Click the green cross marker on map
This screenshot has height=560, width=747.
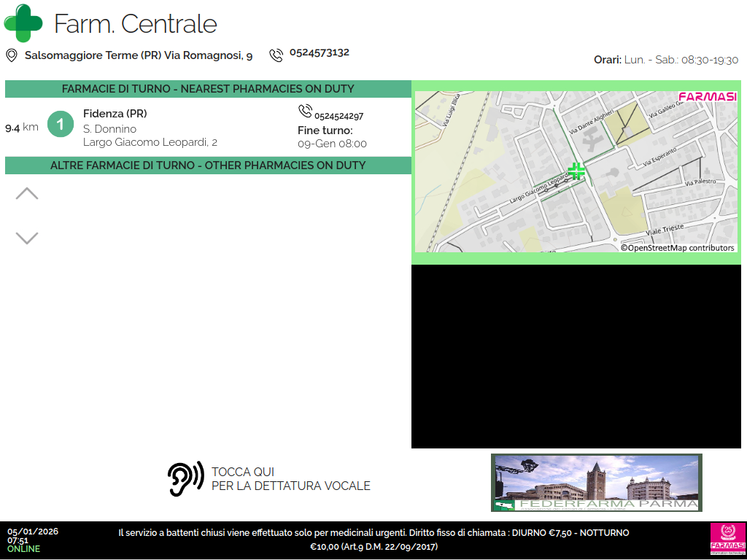(x=576, y=171)
